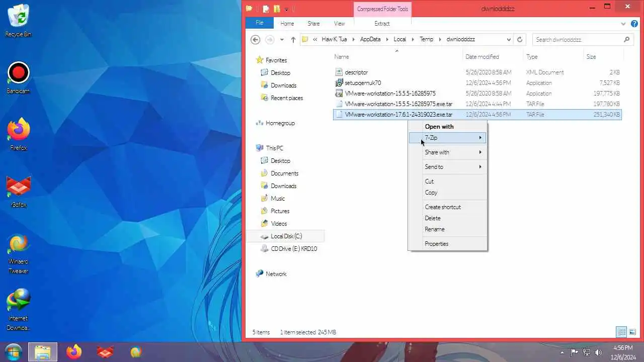This screenshot has width=644, height=362.
Task: Expand the ribbon chevron
Action: 623,24
